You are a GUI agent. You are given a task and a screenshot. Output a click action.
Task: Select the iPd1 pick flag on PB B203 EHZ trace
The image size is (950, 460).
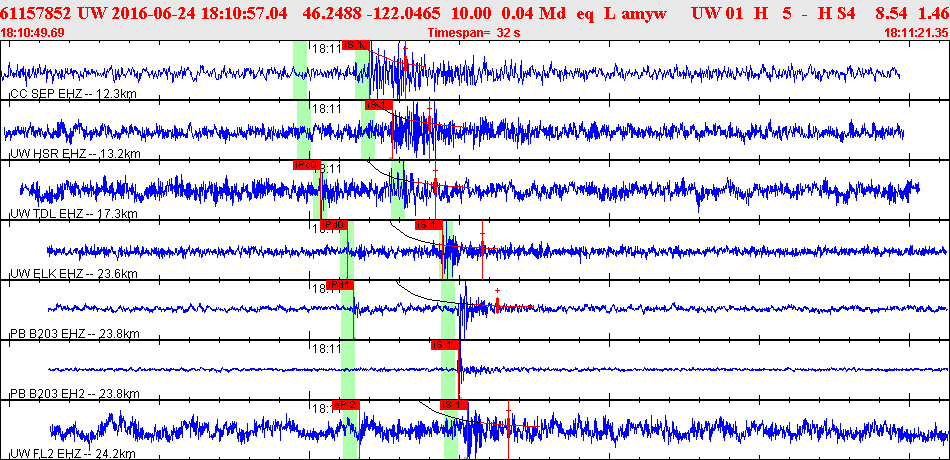(x=339, y=285)
